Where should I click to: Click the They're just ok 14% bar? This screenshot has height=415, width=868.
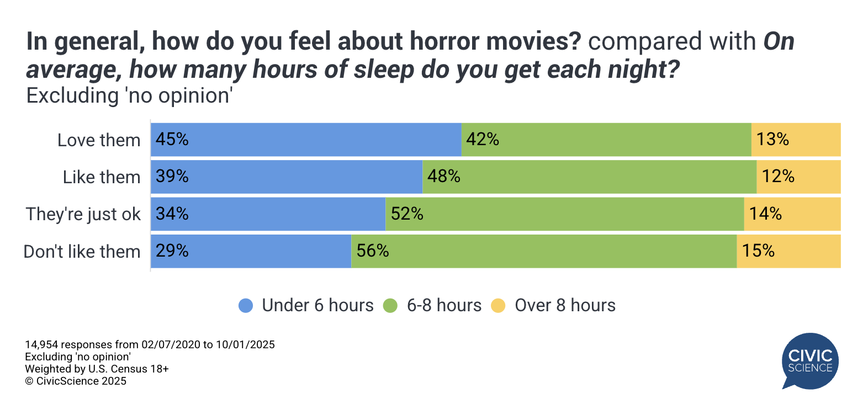point(792,214)
